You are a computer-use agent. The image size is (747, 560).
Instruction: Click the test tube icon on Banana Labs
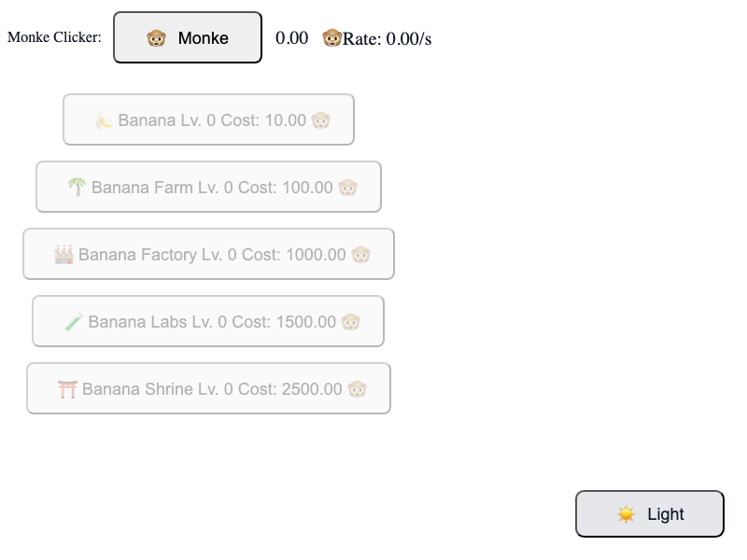(74, 322)
